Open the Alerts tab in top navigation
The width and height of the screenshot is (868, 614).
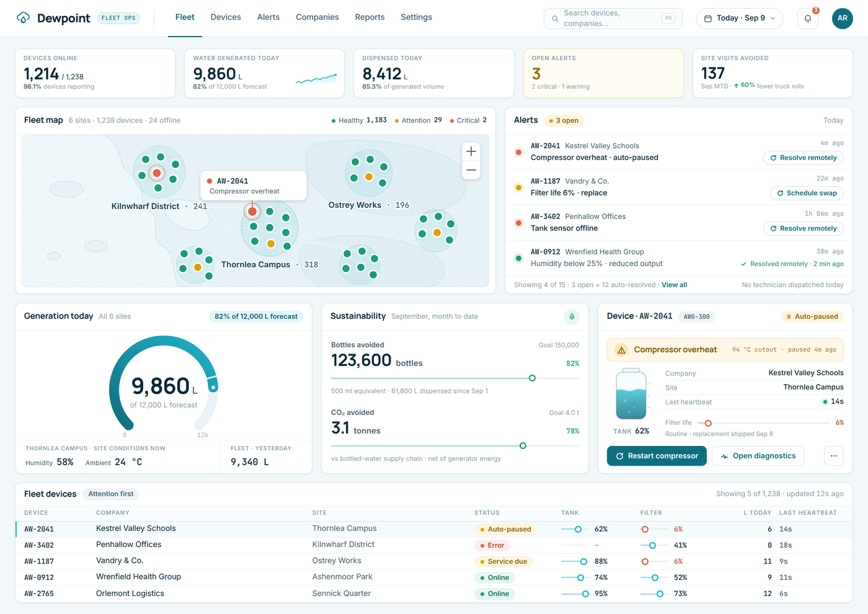click(268, 17)
